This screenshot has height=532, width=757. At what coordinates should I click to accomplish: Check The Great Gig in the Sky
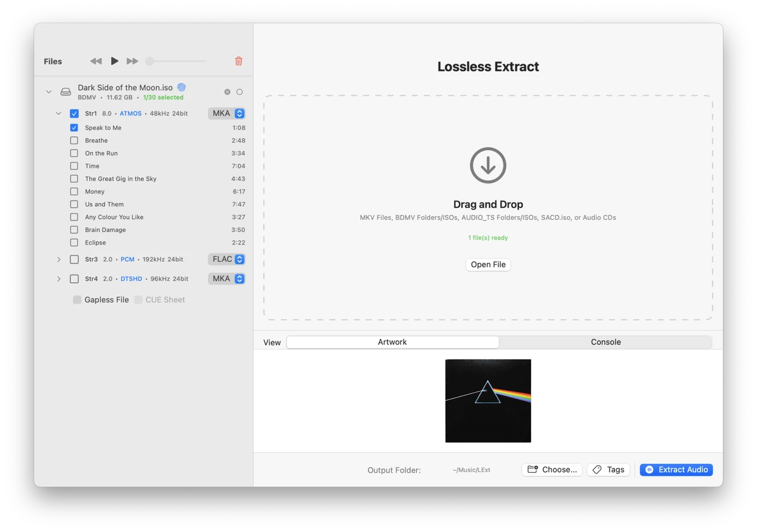point(74,178)
